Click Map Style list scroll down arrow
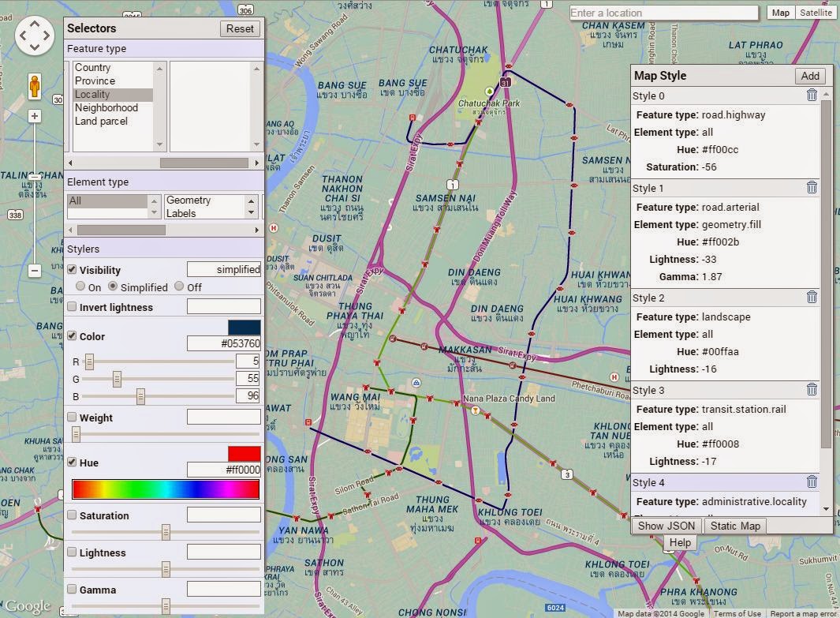The image size is (840, 618). [x=826, y=508]
